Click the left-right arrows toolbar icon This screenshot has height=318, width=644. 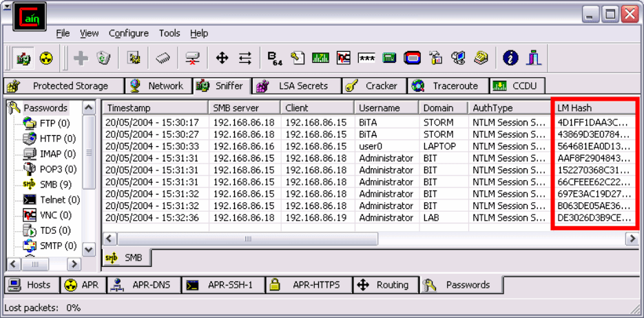[245, 58]
